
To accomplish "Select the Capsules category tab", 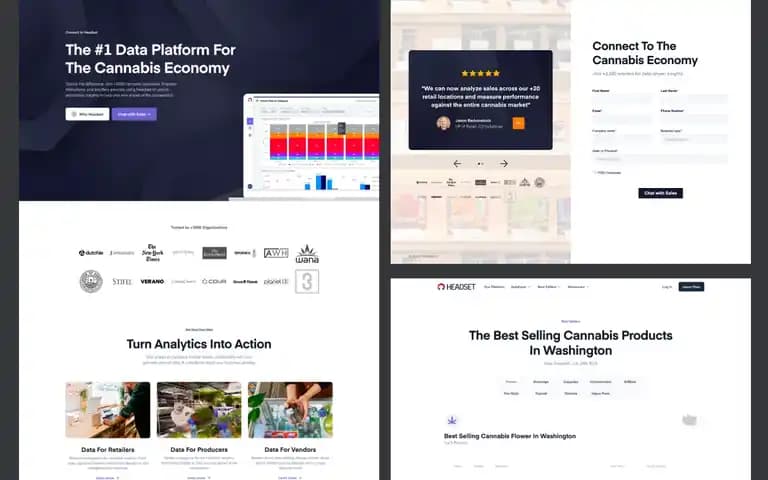I will tap(571, 382).
